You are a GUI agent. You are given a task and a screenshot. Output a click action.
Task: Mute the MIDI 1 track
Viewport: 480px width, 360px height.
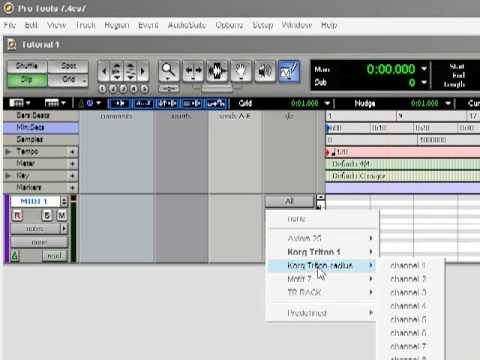point(62,216)
